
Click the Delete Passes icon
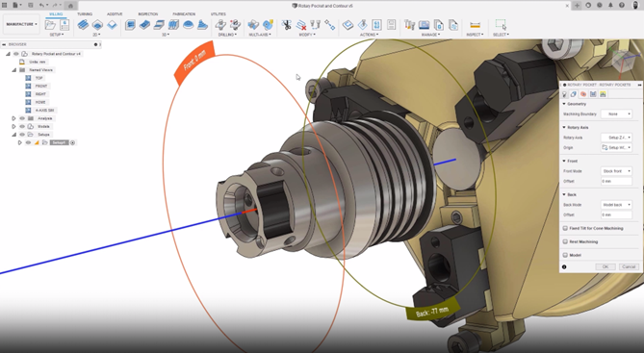301,25
